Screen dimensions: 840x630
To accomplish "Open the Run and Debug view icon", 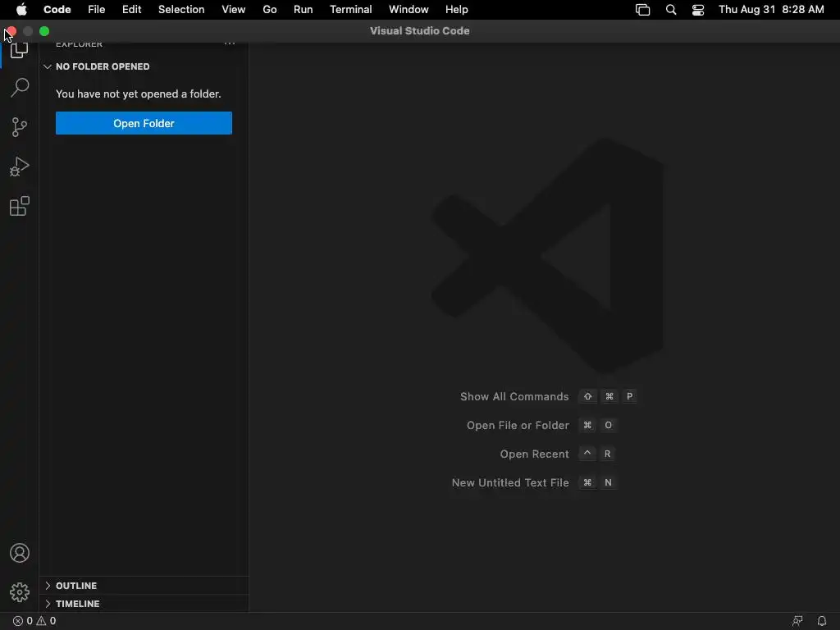I will point(20,167).
